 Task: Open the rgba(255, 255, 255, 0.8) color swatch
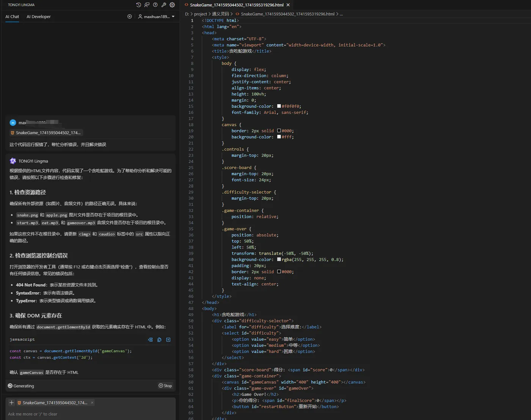[279, 260]
